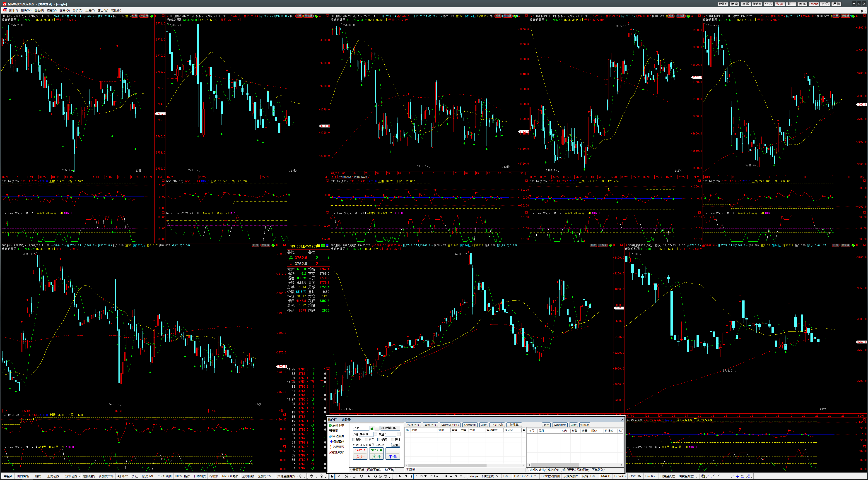Open the 修改密码 change password option
Image resolution: width=868 pixels, height=480 pixels.
(x=337, y=442)
